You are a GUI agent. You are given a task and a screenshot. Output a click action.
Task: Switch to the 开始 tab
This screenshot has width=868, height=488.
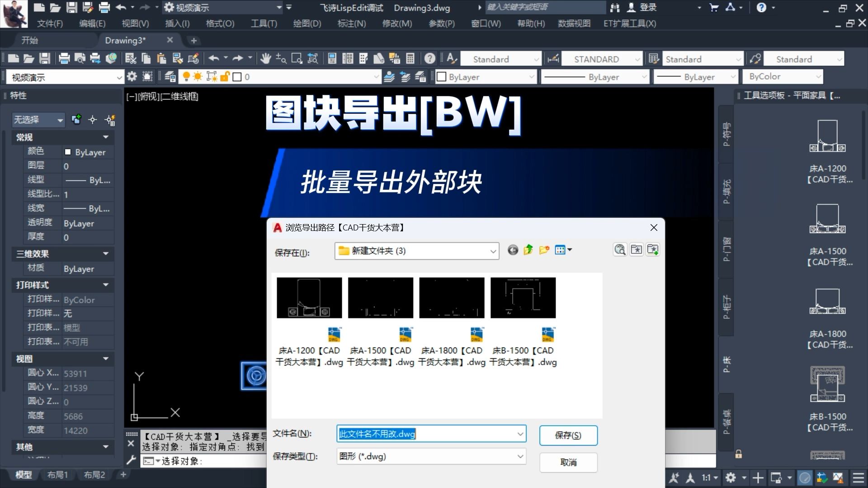tap(29, 40)
